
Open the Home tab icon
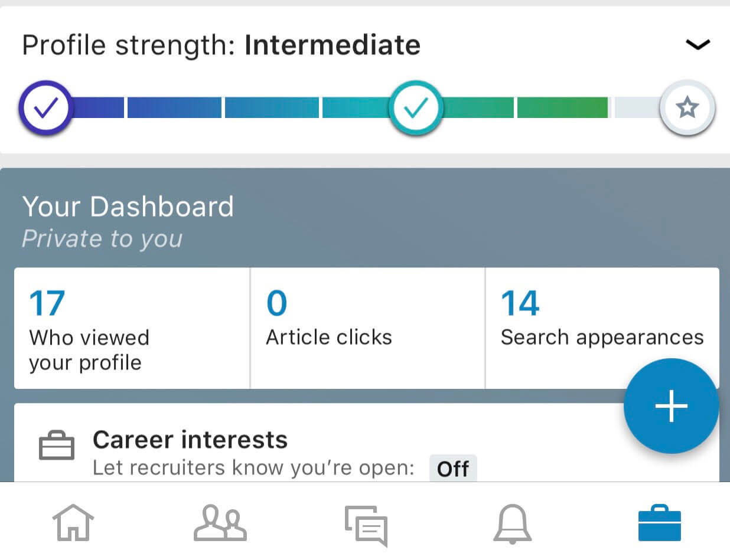[73, 522]
